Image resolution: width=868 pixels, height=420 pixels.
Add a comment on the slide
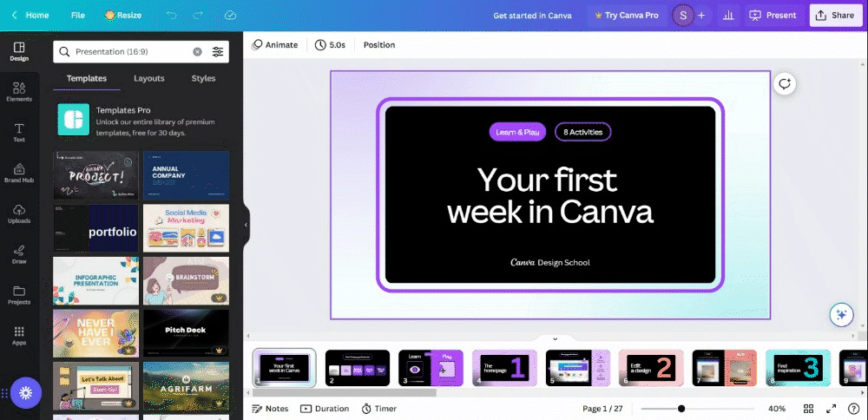coord(785,84)
